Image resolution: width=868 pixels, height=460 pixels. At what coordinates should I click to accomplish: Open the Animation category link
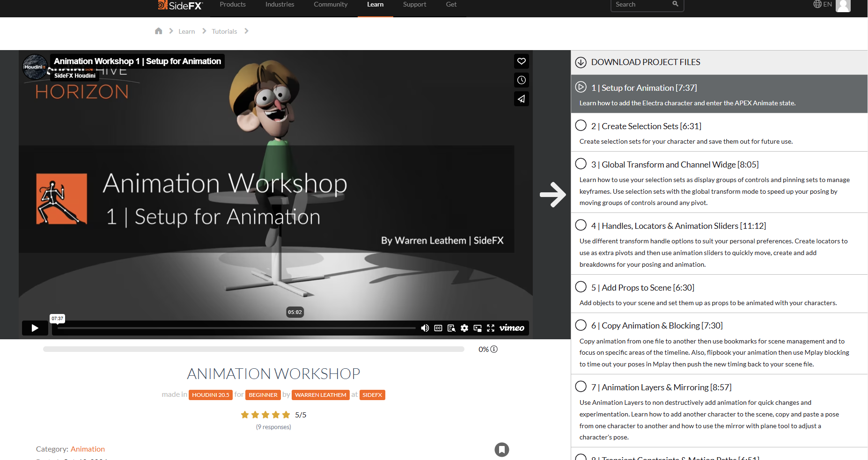coord(88,449)
